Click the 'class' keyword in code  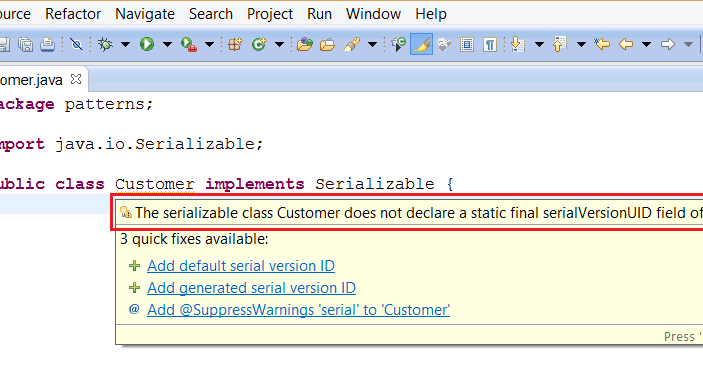(x=80, y=184)
